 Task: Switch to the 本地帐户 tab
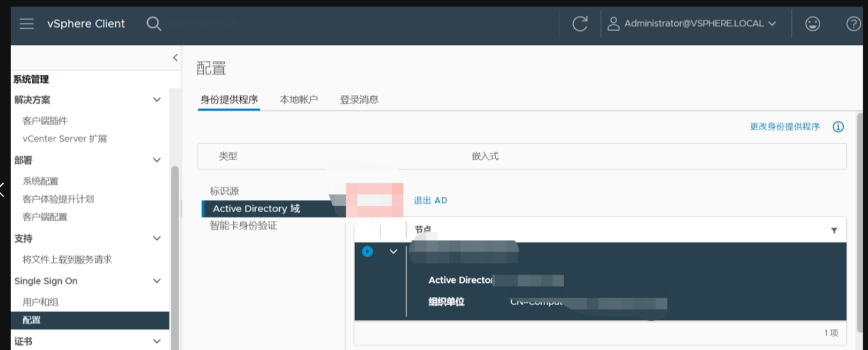pos(299,100)
